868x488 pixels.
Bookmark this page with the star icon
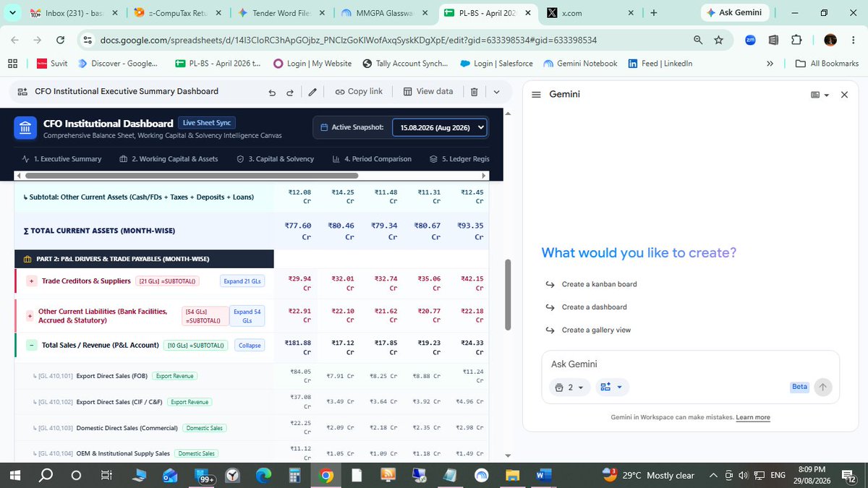pyautogui.click(x=718, y=40)
